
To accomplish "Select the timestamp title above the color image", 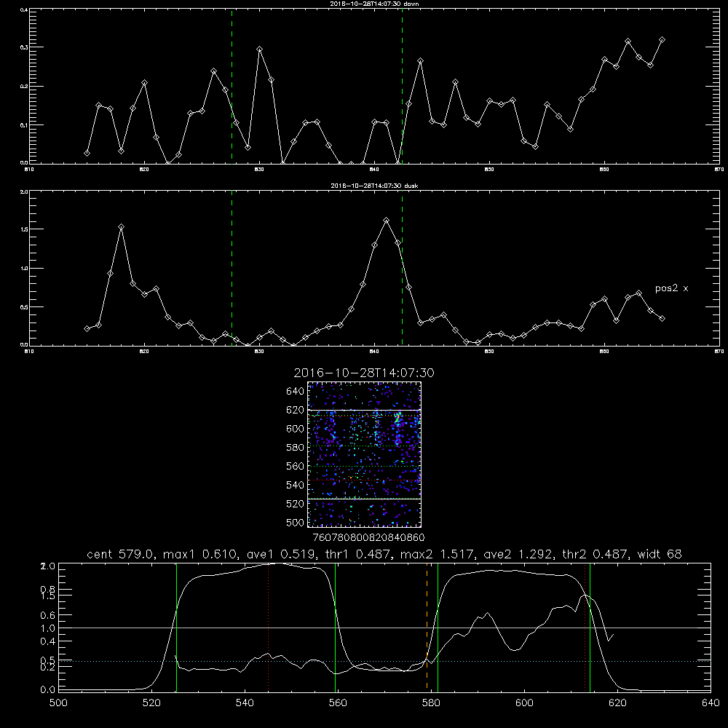I will (364, 373).
